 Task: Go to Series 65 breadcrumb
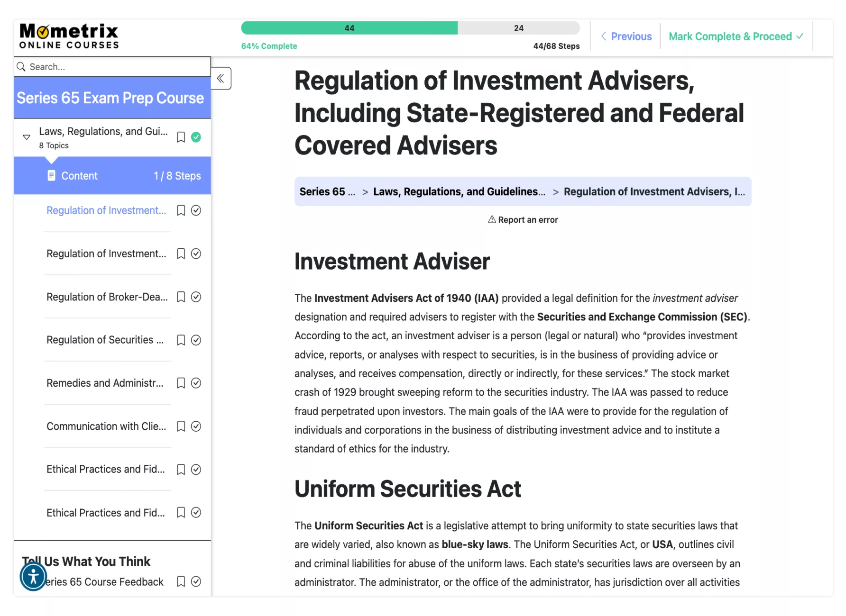pos(327,192)
